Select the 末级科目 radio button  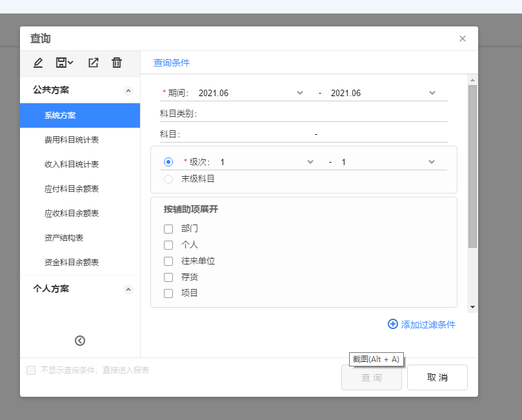tap(168, 179)
